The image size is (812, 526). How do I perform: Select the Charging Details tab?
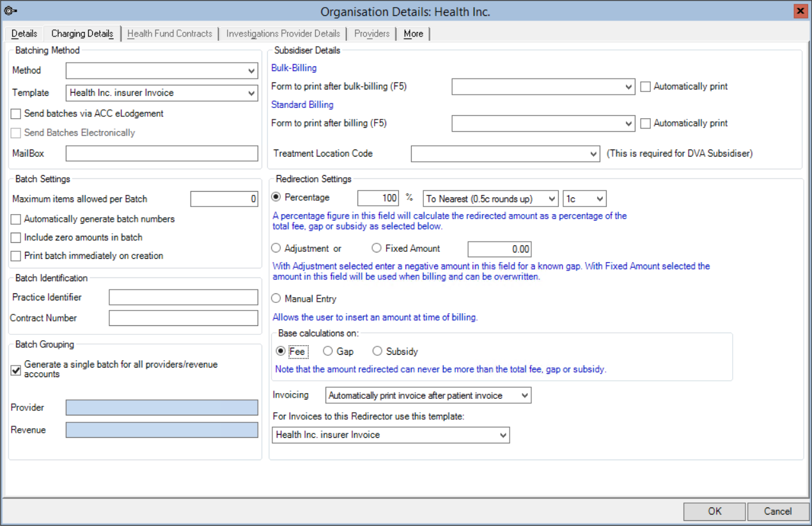(82, 33)
